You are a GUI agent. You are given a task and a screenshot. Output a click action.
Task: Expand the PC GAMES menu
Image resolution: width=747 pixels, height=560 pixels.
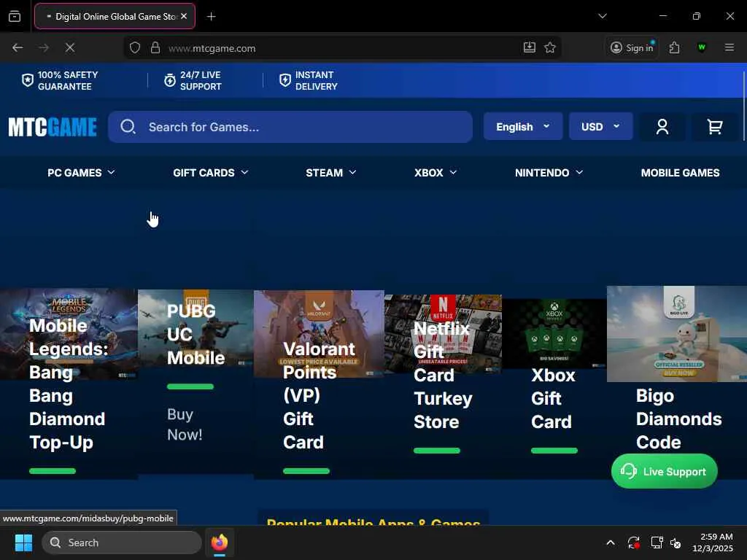81,173
